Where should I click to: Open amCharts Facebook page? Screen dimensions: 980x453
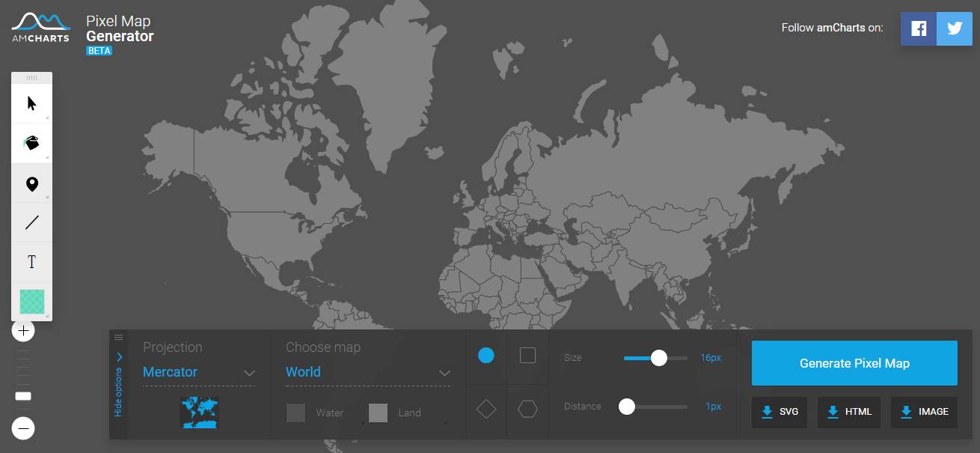coord(919,28)
